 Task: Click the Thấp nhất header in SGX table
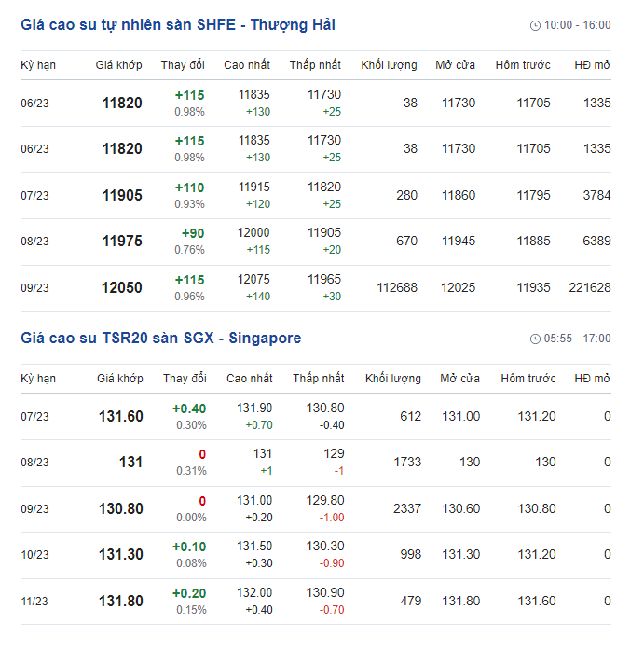(x=318, y=379)
